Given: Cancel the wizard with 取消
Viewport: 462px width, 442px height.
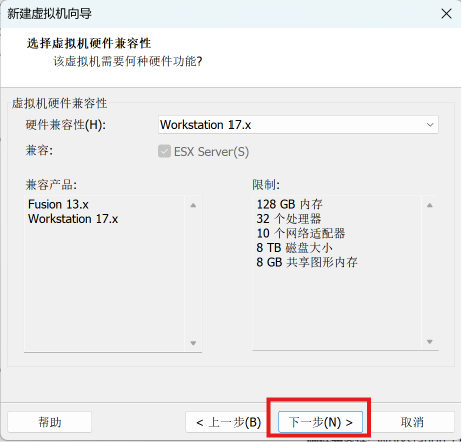Looking at the screenshot, I should click(412, 422).
